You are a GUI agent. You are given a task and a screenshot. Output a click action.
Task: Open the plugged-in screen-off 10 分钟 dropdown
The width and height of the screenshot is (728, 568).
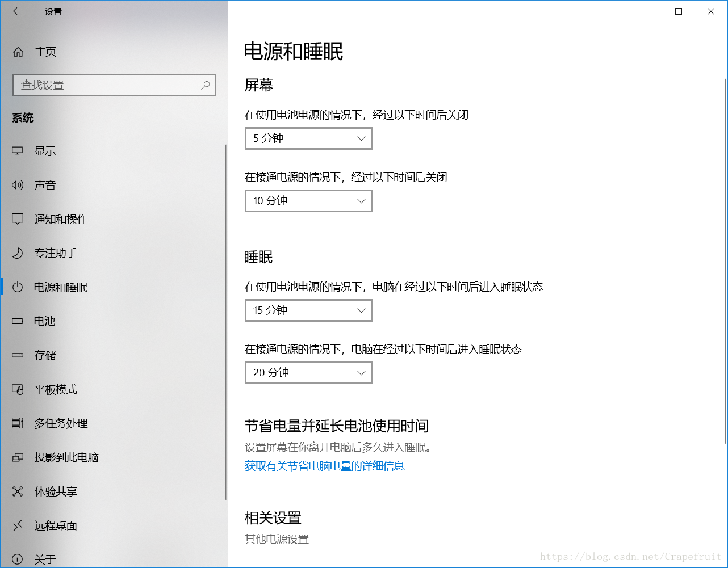tap(308, 201)
